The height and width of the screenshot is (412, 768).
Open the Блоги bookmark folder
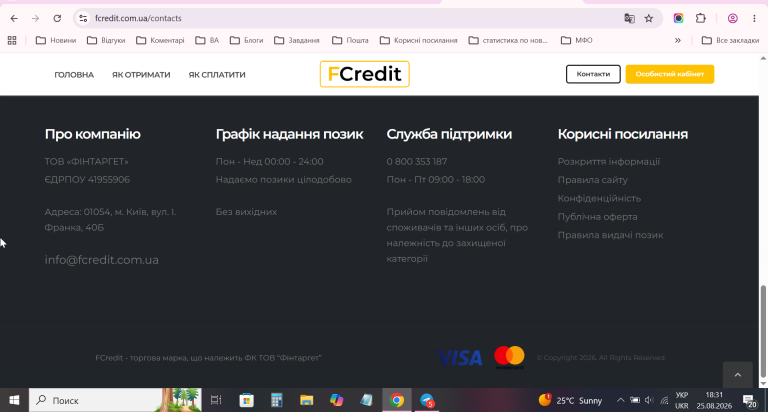(x=246, y=40)
